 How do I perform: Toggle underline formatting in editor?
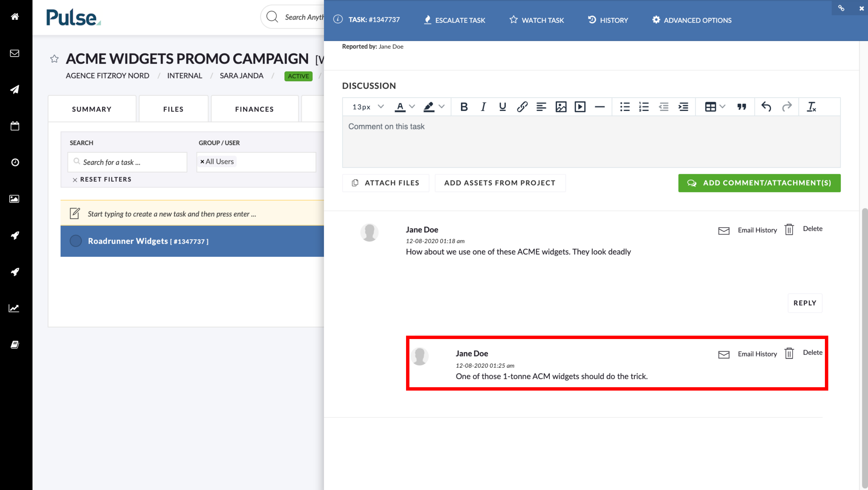[x=502, y=107]
